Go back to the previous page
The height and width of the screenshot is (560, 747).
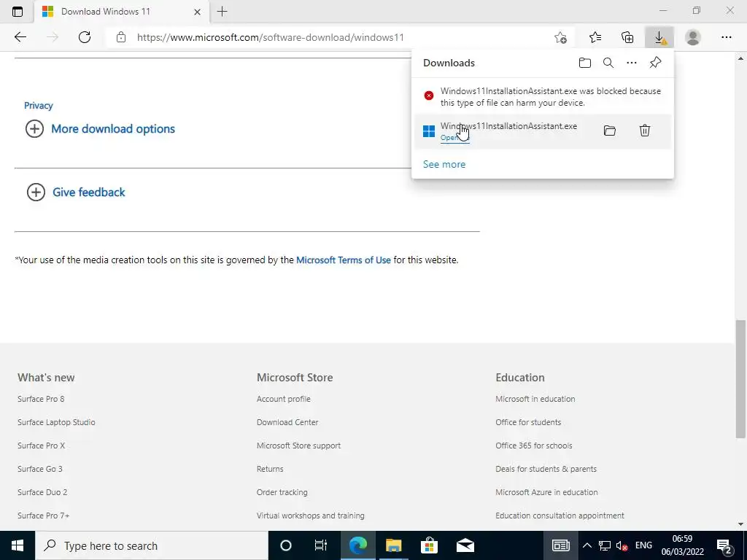(20, 37)
